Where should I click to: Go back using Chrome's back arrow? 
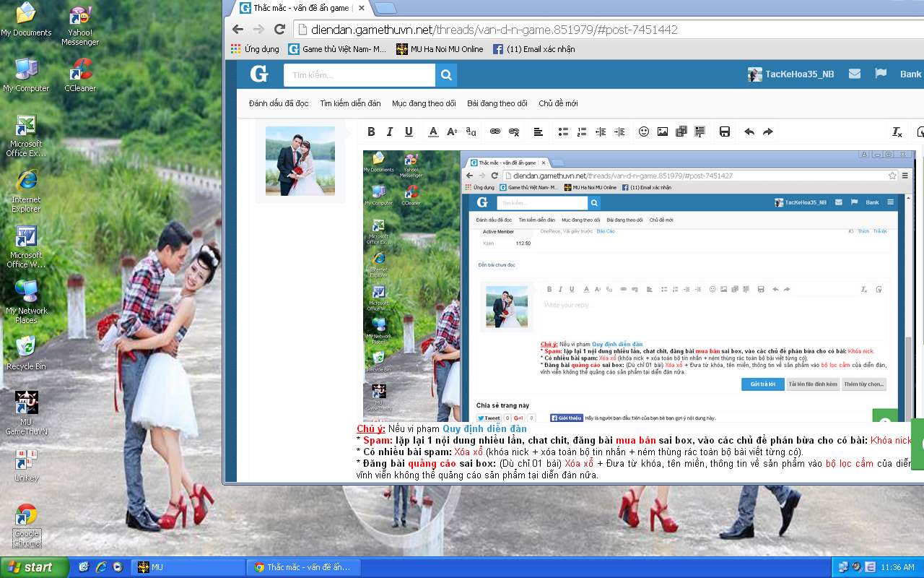click(x=238, y=30)
